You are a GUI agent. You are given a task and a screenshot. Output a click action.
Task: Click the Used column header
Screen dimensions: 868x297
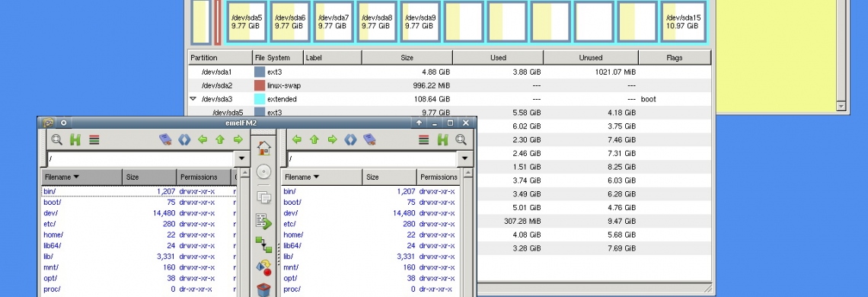498,58
